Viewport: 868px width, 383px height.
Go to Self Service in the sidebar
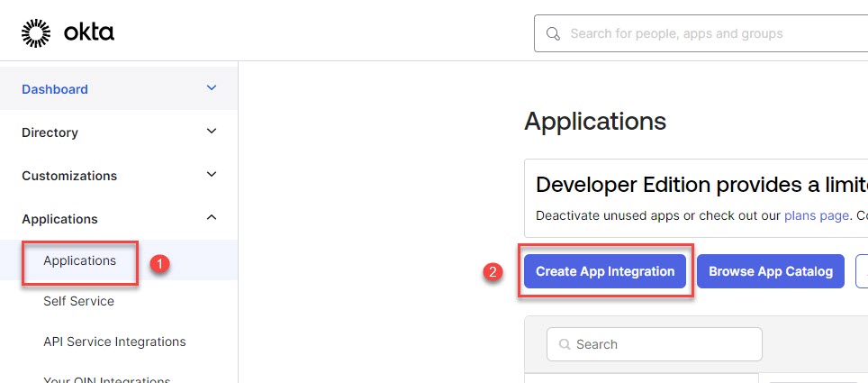pos(78,301)
